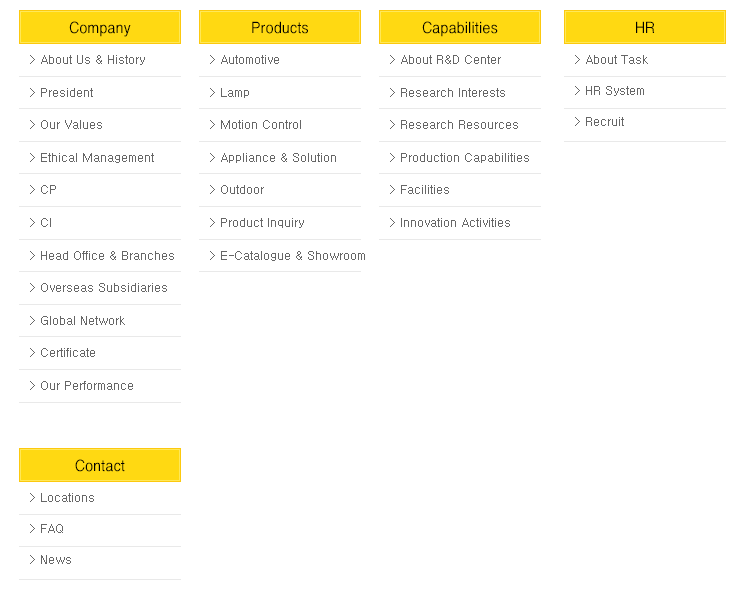This screenshot has height=612, width=745.
Task: Click the President sitemap link
Action: point(66,93)
